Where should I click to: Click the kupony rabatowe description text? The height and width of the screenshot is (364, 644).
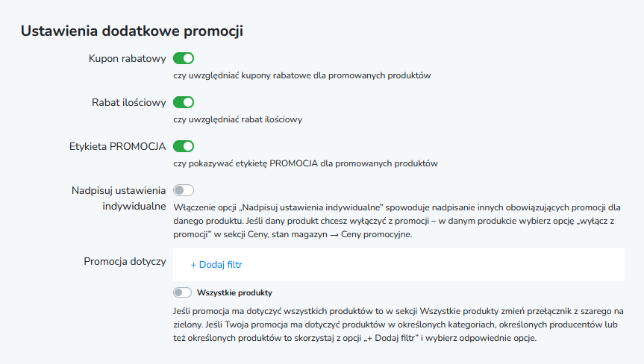tap(302, 75)
